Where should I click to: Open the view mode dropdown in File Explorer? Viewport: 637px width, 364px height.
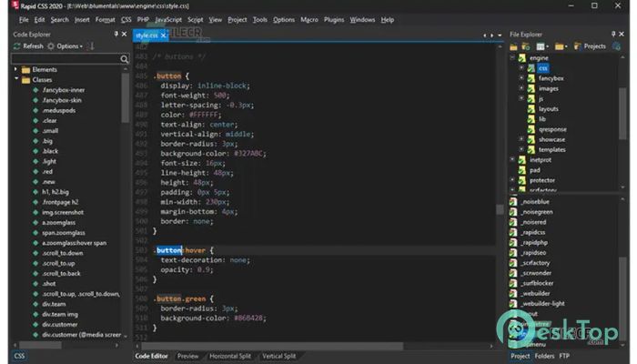click(542, 46)
